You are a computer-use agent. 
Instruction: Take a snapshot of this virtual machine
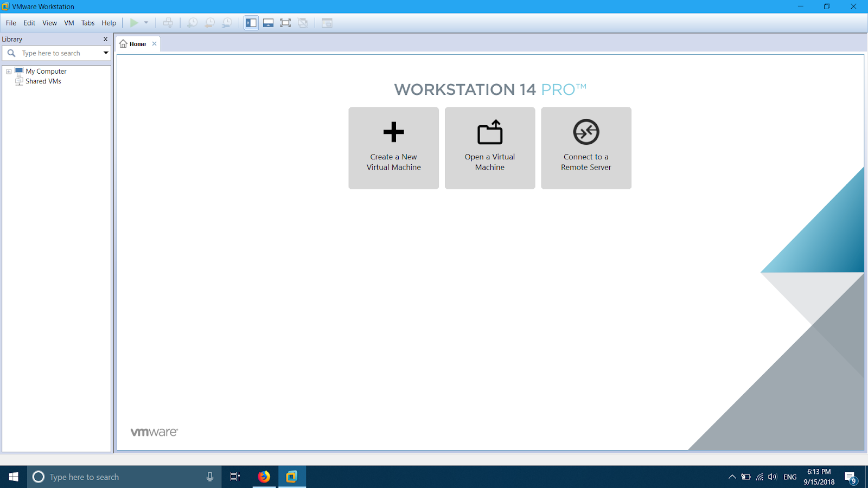(193, 23)
